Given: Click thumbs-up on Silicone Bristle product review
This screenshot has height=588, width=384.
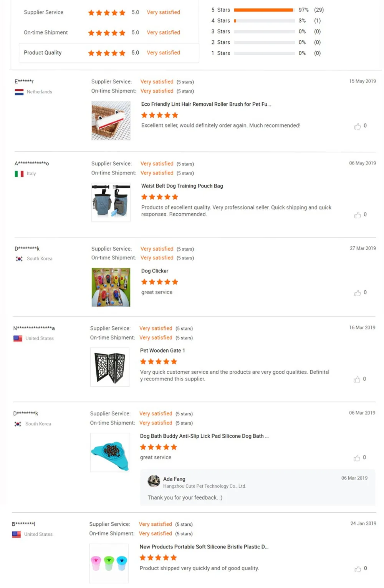Looking at the screenshot, I should pyautogui.click(x=358, y=569).
